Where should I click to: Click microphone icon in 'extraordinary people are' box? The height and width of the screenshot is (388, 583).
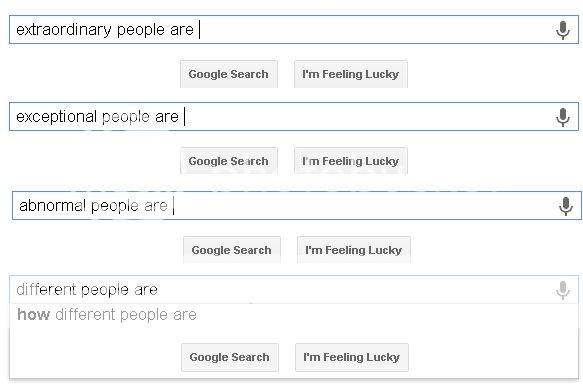563,30
